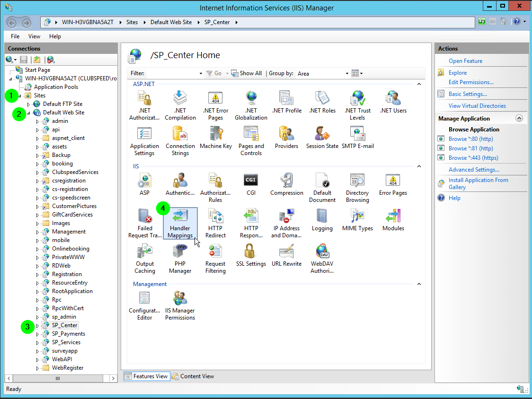
Task: Collapse the Default Web Site node
Action: [28, 113]
